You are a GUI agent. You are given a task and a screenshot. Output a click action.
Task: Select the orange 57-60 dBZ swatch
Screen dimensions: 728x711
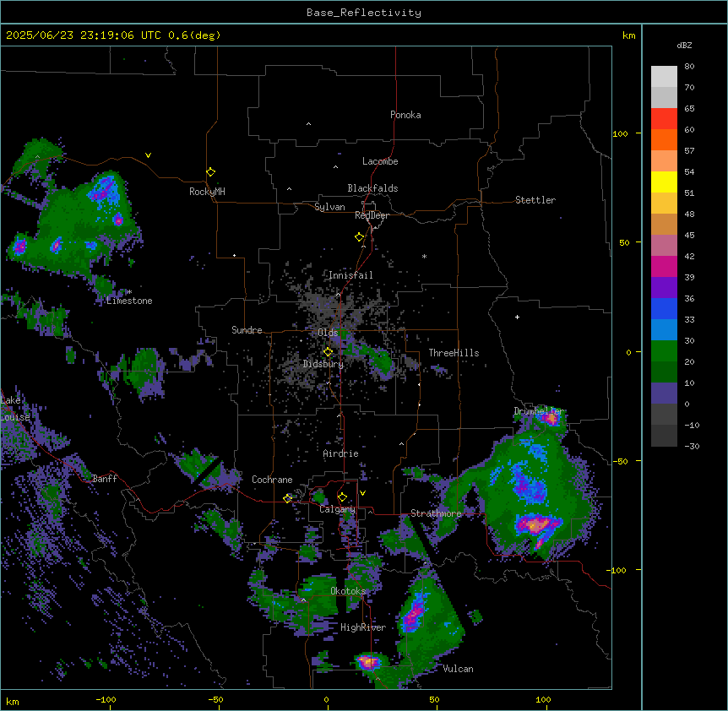coord(664,139)
